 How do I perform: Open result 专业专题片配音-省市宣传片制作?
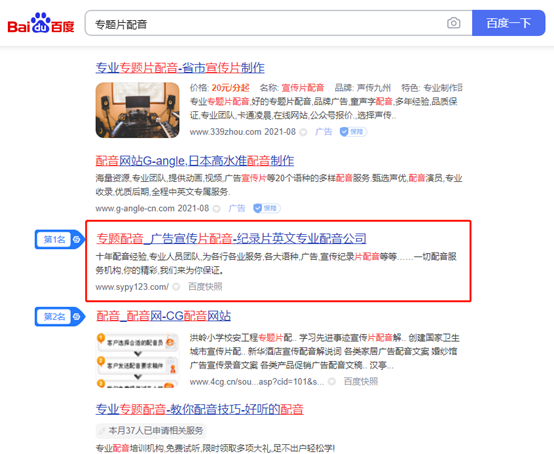pyautogui.click(x=180, y=67)
